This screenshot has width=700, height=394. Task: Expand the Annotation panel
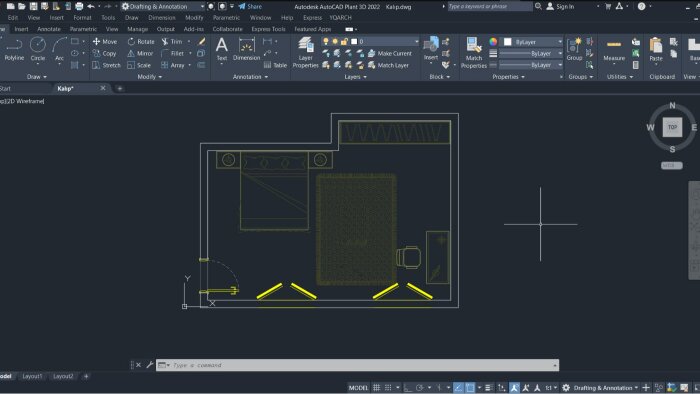(x=250, y=77)
